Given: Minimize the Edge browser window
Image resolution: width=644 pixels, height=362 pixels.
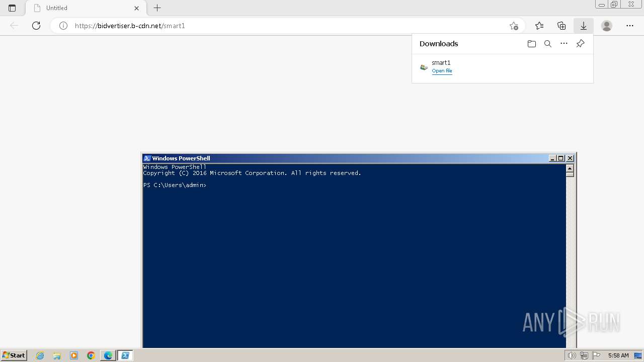Looking at the screenshot, I should 602,5.
